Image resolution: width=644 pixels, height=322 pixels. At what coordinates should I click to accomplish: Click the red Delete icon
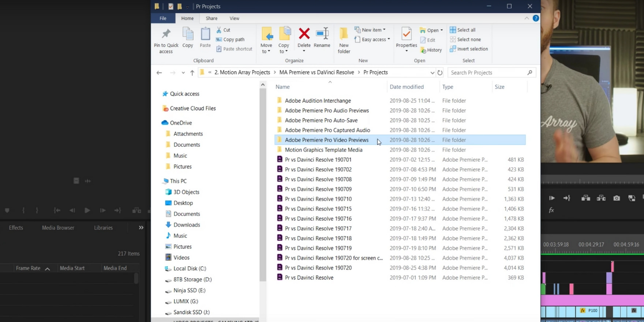304,34
